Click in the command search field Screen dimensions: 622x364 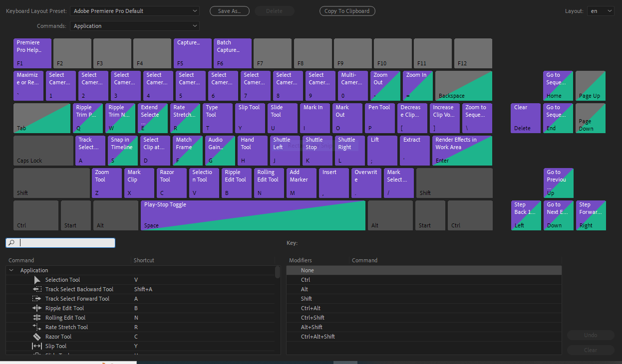pyautogui.click(x=60, y=243)
